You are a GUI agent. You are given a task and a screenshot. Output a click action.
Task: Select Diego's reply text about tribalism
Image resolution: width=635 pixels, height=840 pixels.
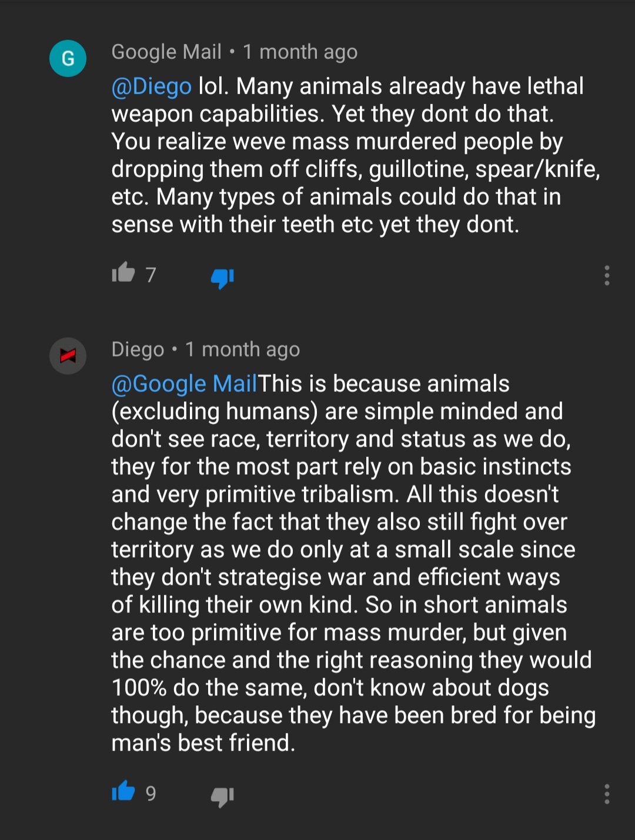pyautogui.click(x=353, y=563)
